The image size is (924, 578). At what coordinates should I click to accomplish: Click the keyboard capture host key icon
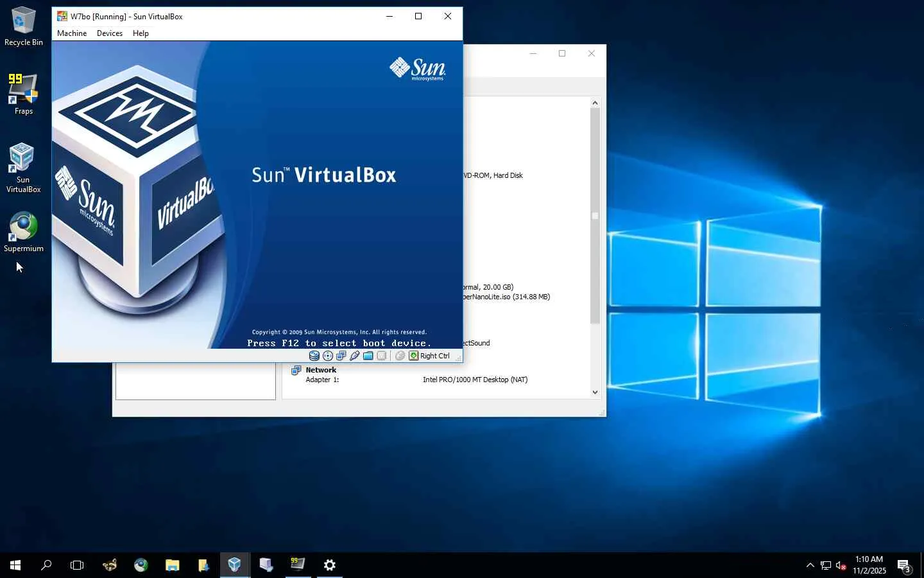(414, 356)
